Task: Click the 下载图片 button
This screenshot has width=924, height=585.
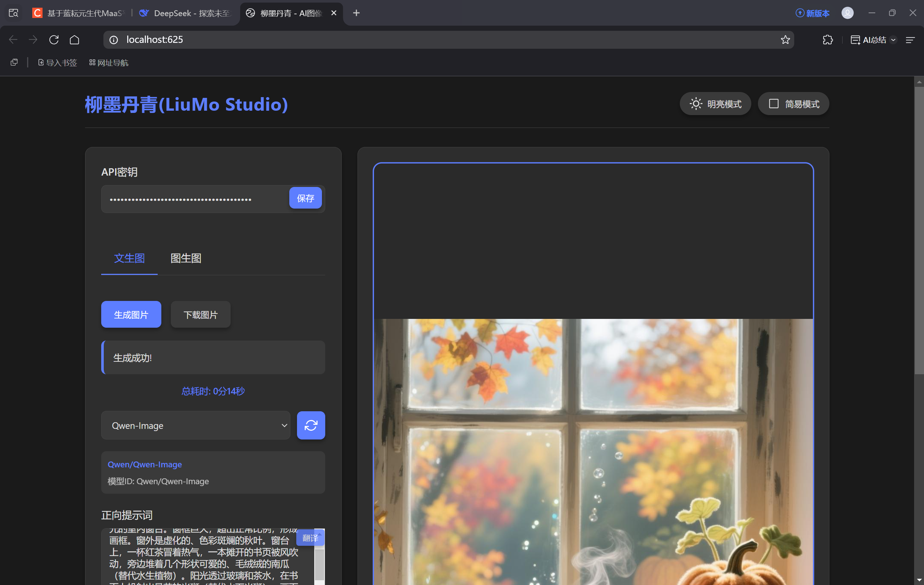Action: (201, 314)
